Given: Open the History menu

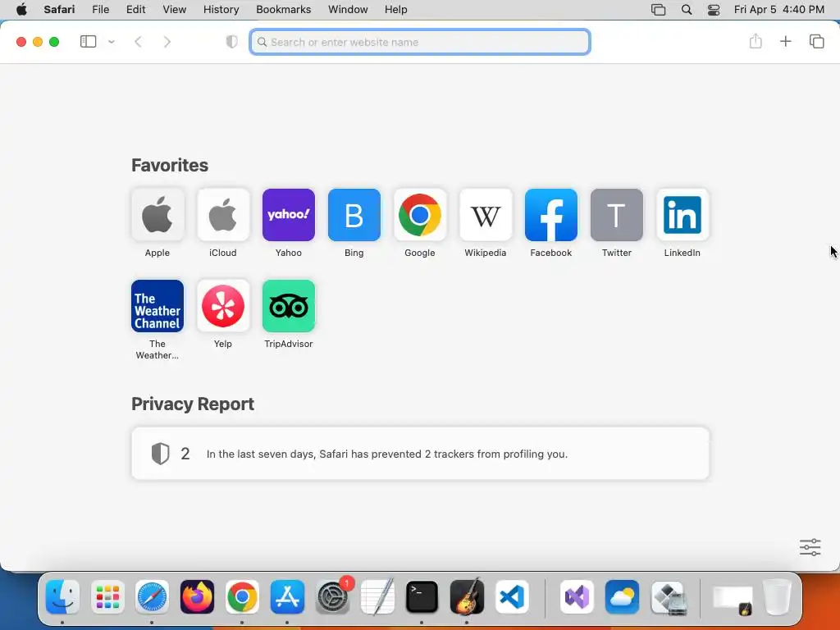Looking at the screenshot, I should coord(221,10).
